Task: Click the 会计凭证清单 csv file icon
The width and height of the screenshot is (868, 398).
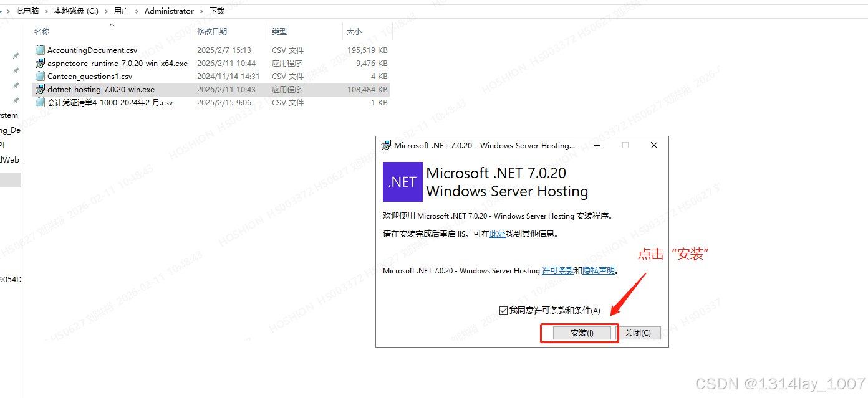Action: click(x=41, y=103)
